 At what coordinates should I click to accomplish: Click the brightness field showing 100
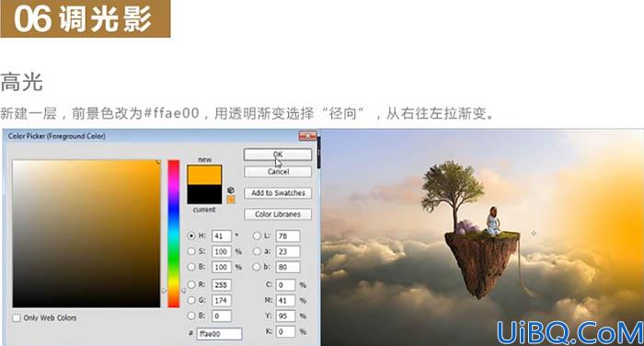pos(222,267)
